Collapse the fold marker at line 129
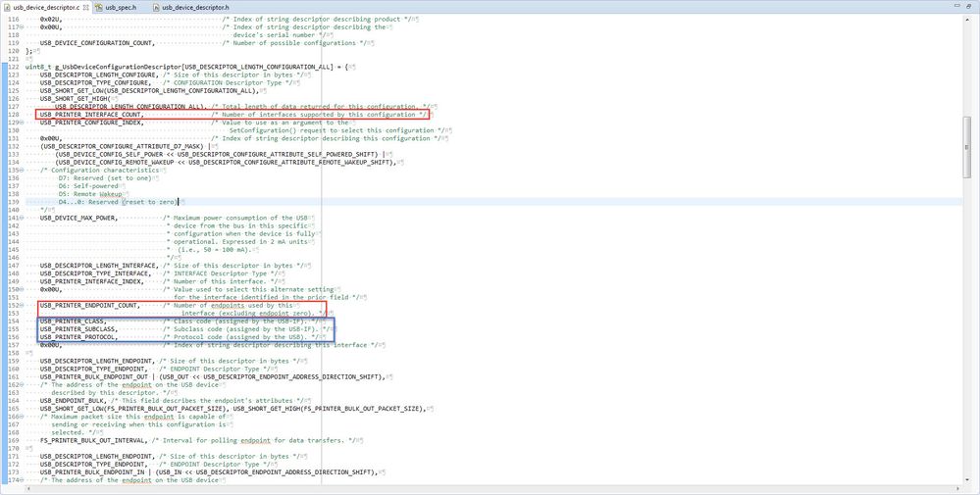980x495 pixels. pyautogui.click(x=23, y=123)
